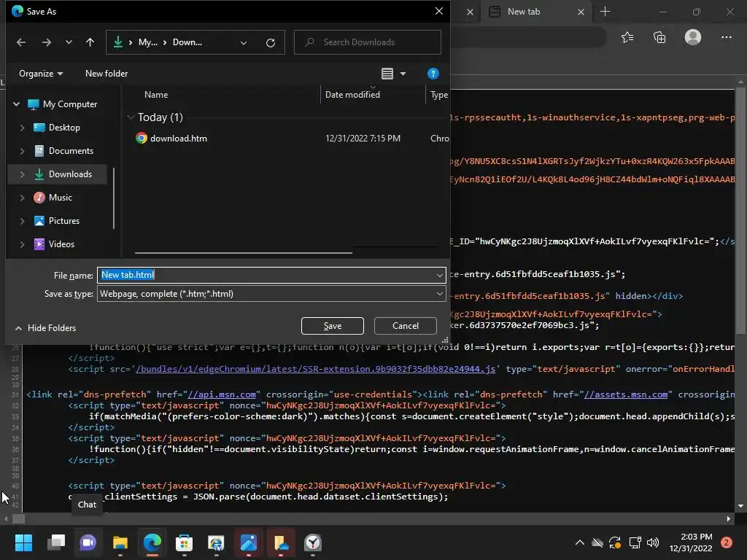Click Microsoft Edge taskbar icon
The image size is (747, 560).
(152, 542)
